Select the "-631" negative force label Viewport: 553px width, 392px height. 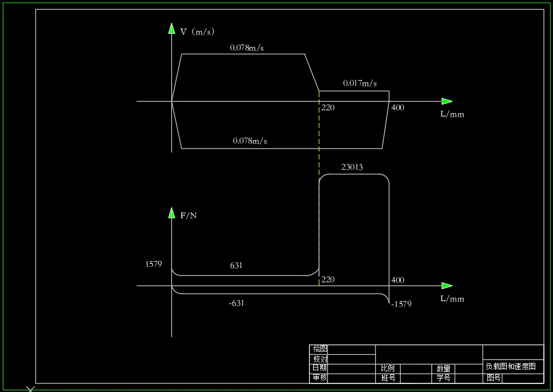tap(237, 303)
